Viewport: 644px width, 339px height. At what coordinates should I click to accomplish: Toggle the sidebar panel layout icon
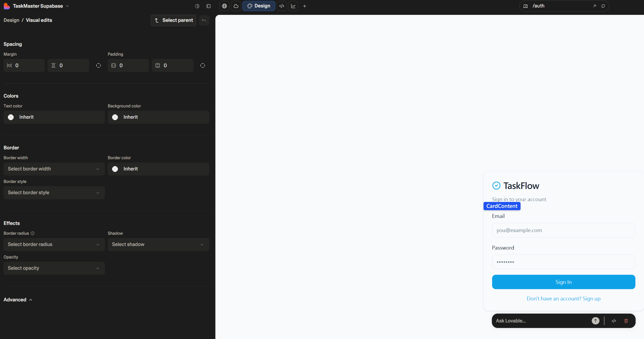pyautogui.click(x=209, y=6)
